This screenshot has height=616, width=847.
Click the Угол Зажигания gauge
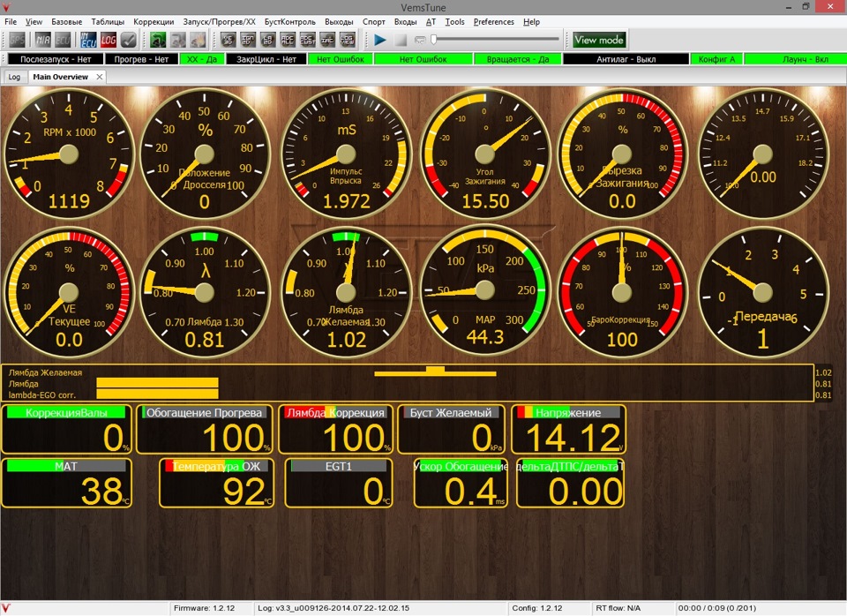484,154
